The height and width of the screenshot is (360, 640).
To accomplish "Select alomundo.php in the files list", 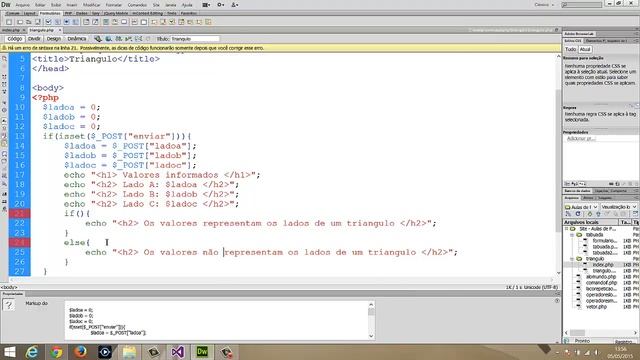I will pyautogui.click(x=601, y=277).
